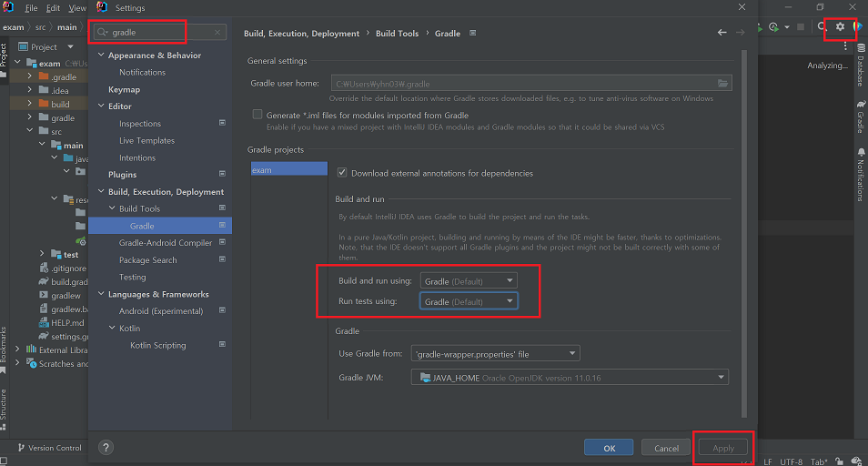Expand the test folder in Project tree
This screenshot has height=466, width=868.
42,253
